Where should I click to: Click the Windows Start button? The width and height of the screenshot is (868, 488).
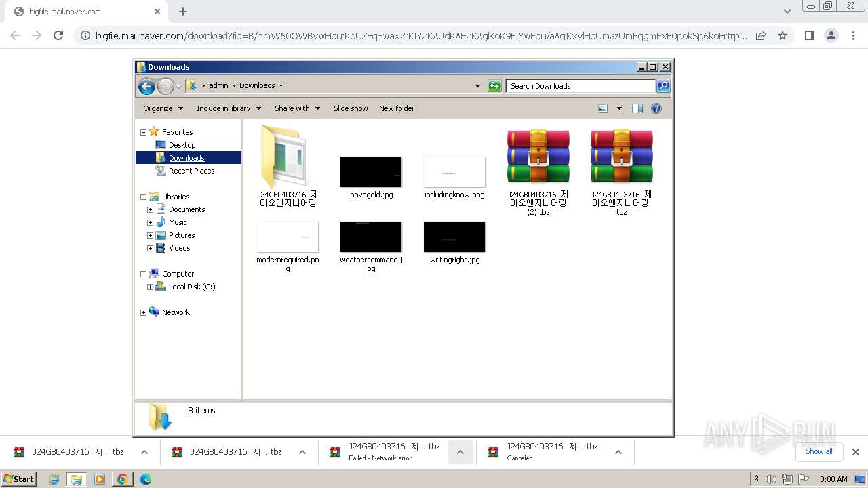[18, 479]
